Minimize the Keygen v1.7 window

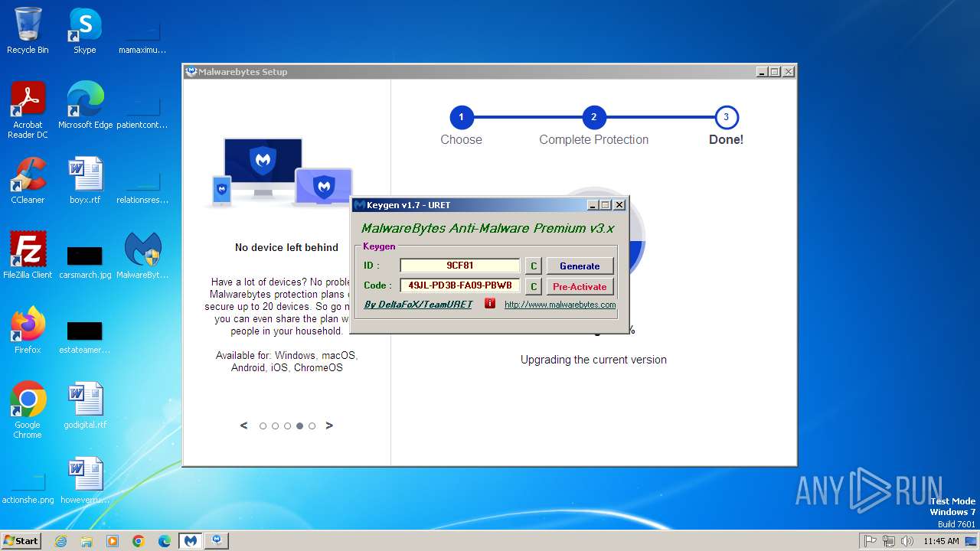pos(593,205)
